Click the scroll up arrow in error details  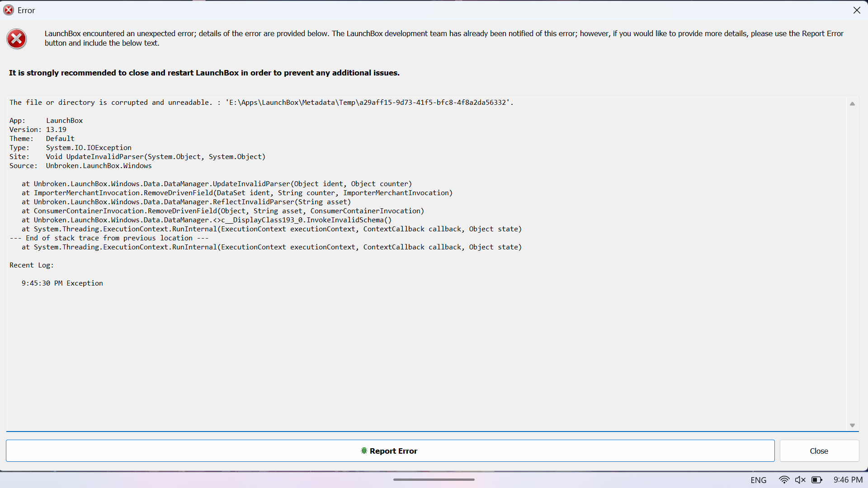coord(852,103)
